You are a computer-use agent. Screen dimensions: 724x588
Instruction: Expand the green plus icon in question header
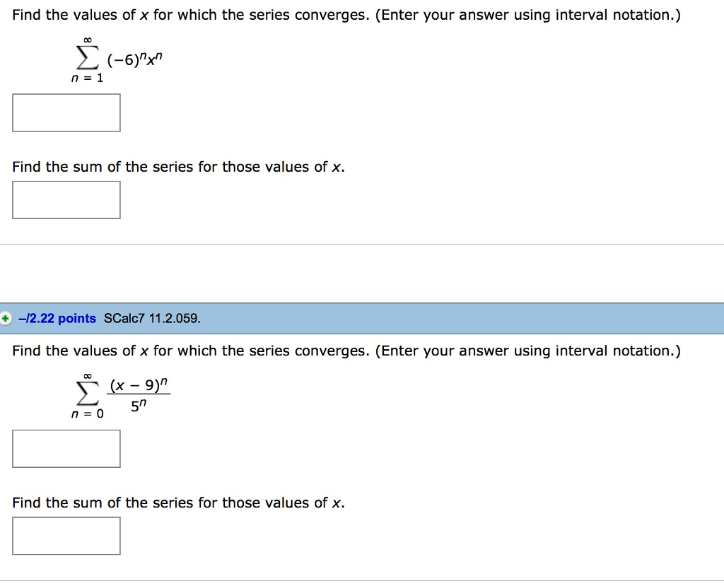(x=6, y=319)
